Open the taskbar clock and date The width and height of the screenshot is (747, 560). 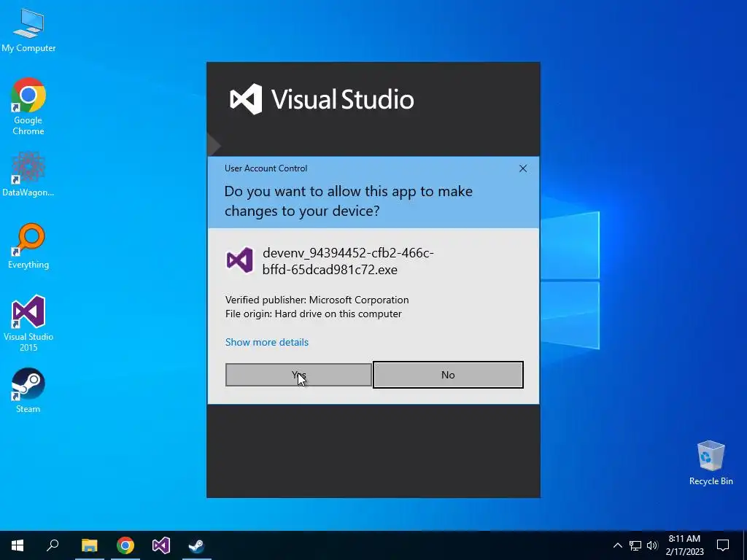click(684, 545)
